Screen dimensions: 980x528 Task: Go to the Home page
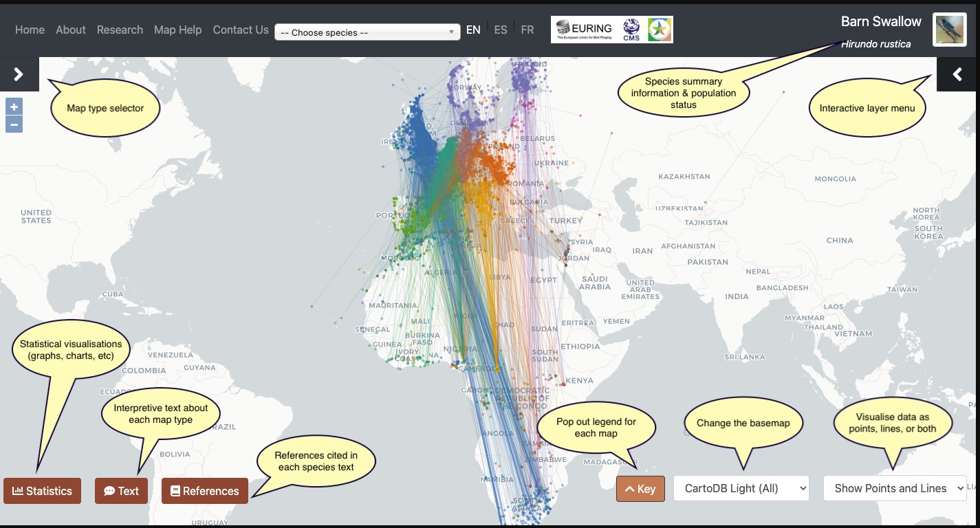(30, 30)
